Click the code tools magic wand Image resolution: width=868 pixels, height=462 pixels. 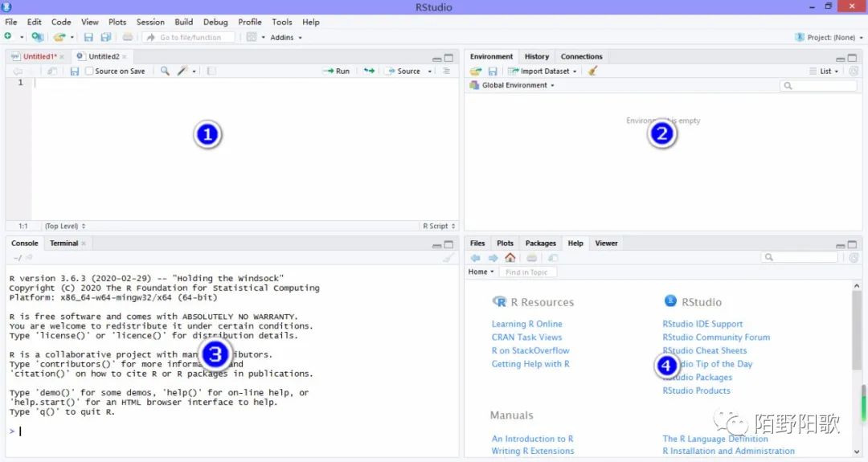pos(182,71)
